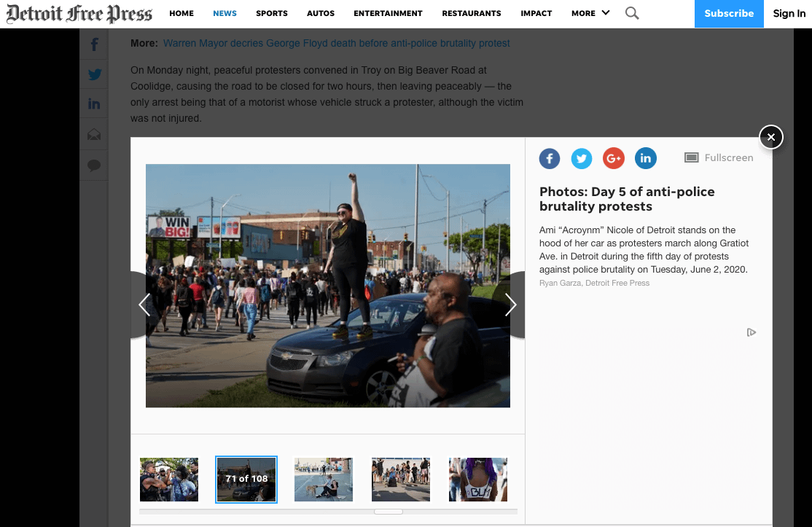Click the AdChoices triangle icon
The width and height of the screenshot is (812, 527).
752,332
